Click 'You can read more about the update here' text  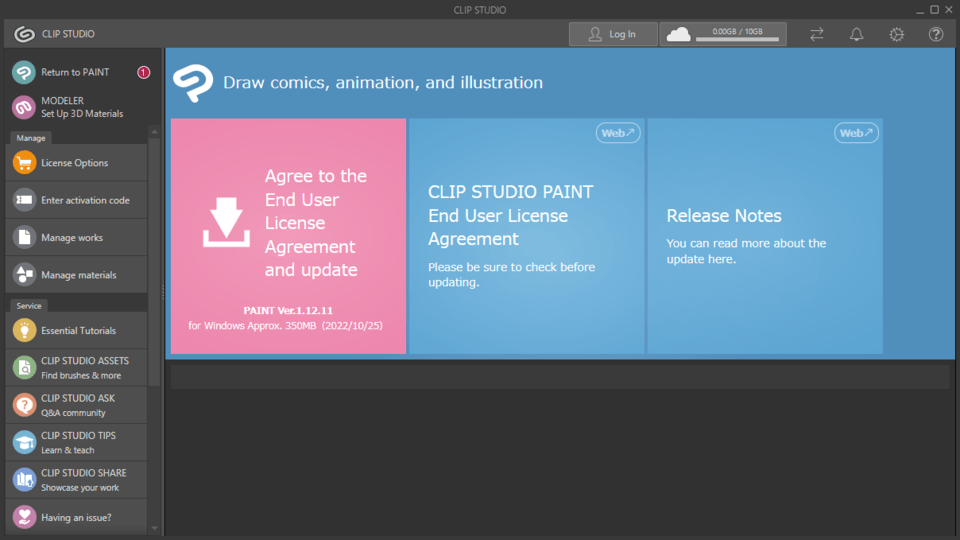click(x=746, y=251)
